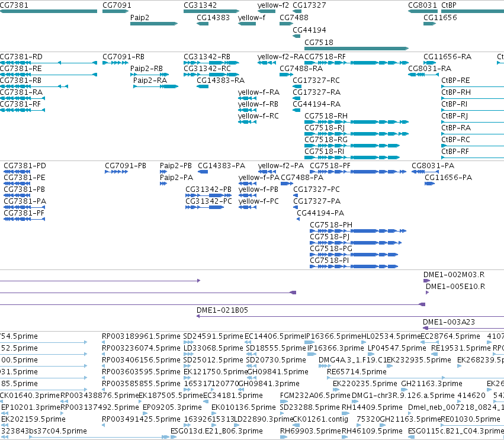Image resolution: width=504 pixels, height=440 pixels.
Task: Click the CG7381 gene label
Action: [14, 5]
